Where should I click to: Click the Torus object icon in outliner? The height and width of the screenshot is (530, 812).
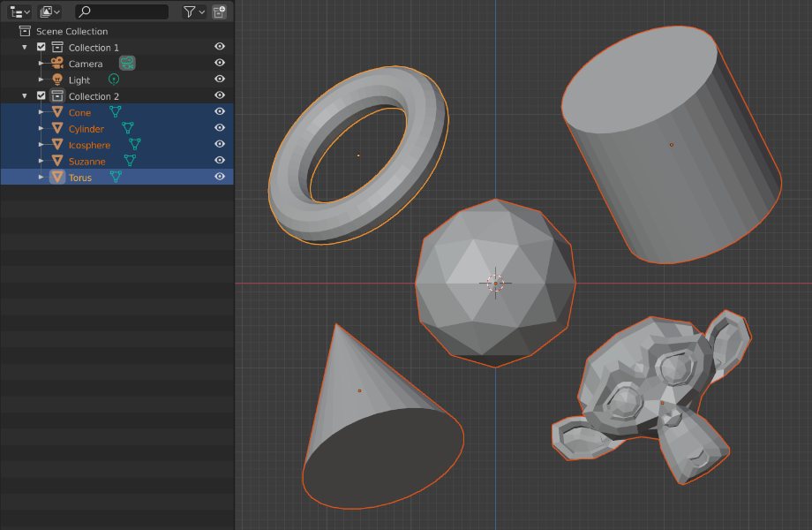click(57, 177)
